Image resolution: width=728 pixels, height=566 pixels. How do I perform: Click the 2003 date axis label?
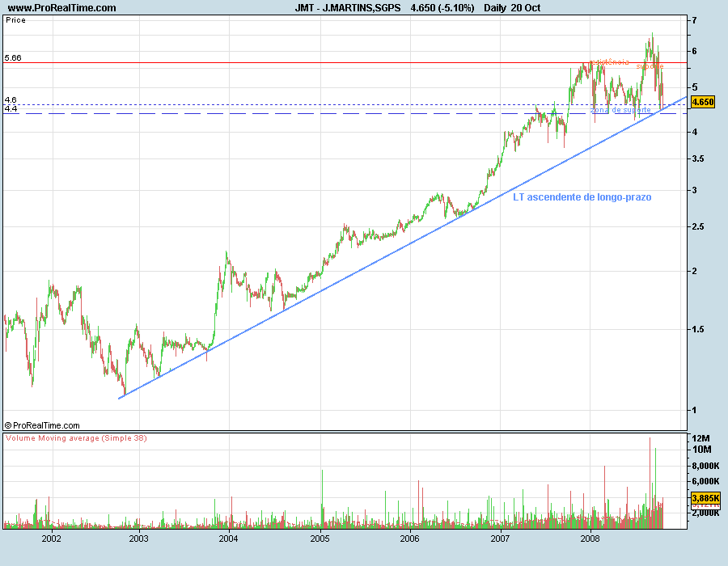139,539
